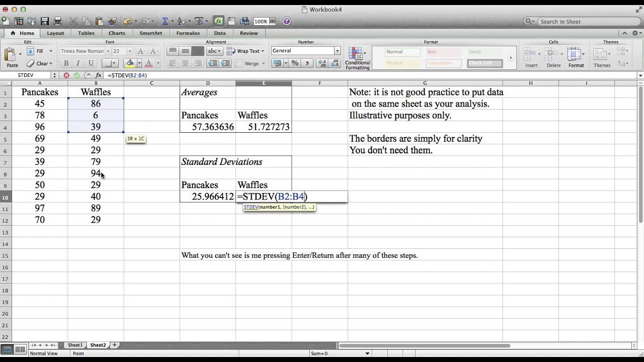Screen dimensions: 644x362
Task: Switch to the Data tab
Action: tap(220, 33)
